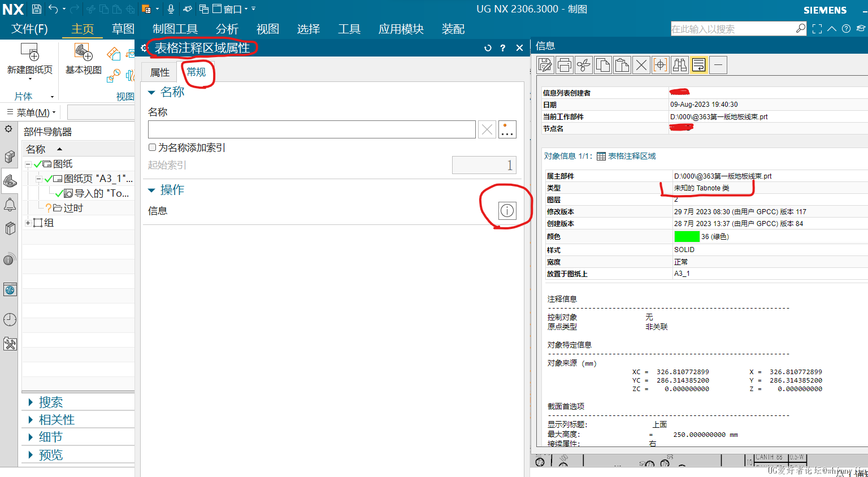Screen dimensions: 868x477
Task: Click the 起始索引 value field
Action: pos(484,165)
